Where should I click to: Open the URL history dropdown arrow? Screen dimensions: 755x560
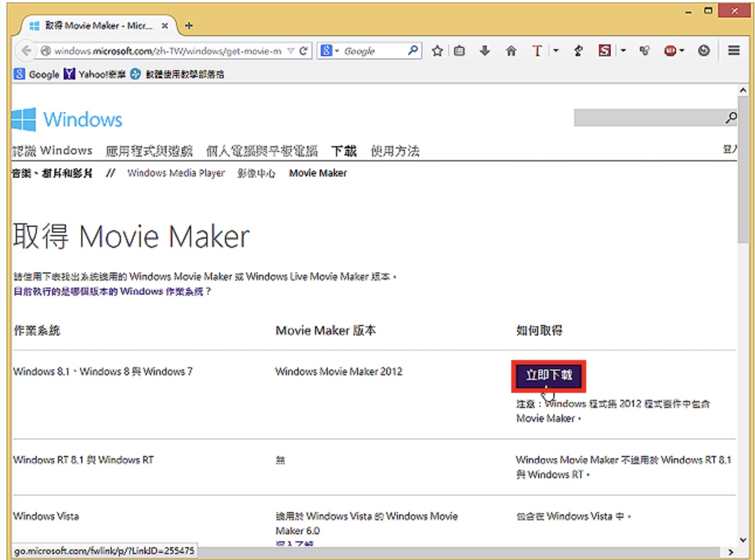pos(291,51)
